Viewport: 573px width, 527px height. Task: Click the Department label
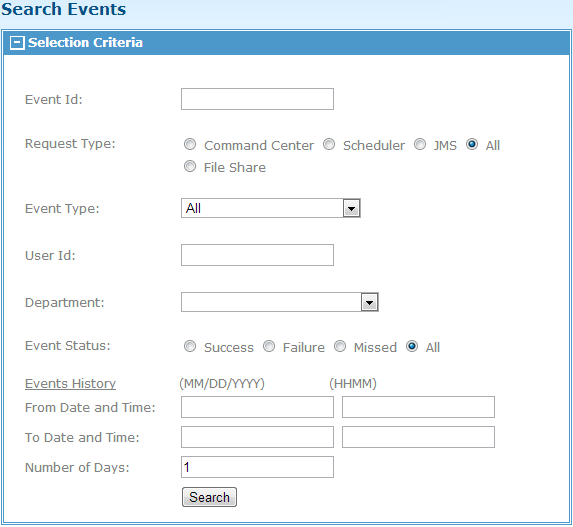coord(65,303)
